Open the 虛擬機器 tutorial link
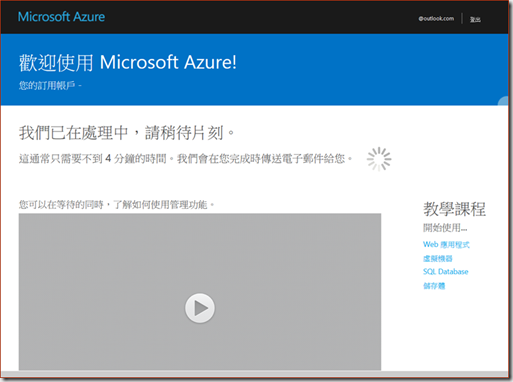This screenshot has height=382, width=513. pyautogui.click(x=437, y=258)
